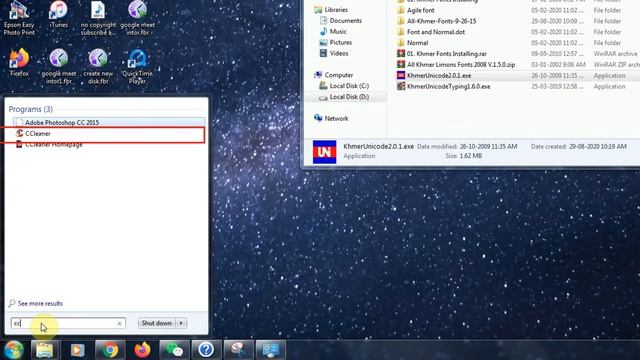
Task: Click the KhmerUnicode details pane thumbnail
Action: pos(324,152)
